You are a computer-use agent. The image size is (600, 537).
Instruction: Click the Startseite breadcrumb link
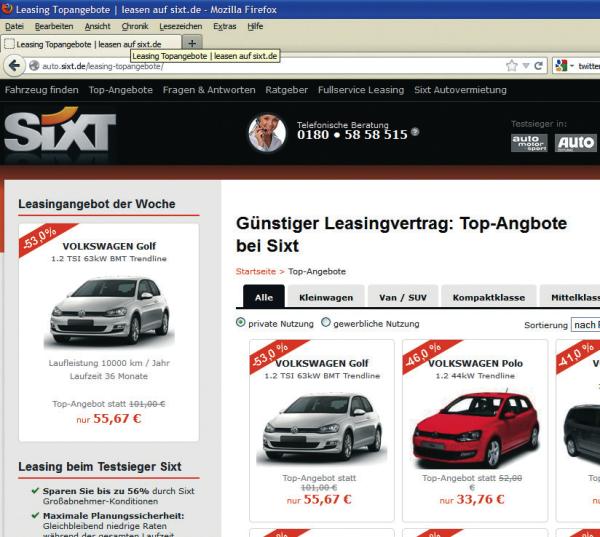[256, 271]
